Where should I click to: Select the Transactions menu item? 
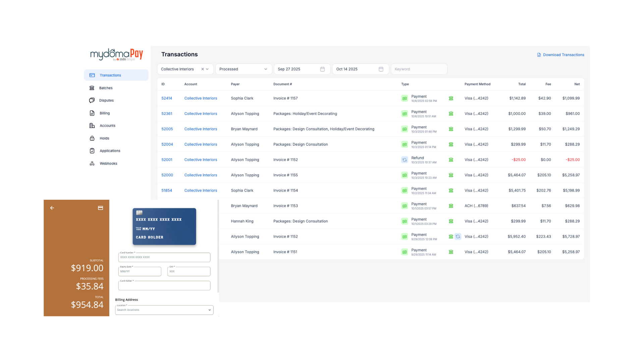pos(110,75)
